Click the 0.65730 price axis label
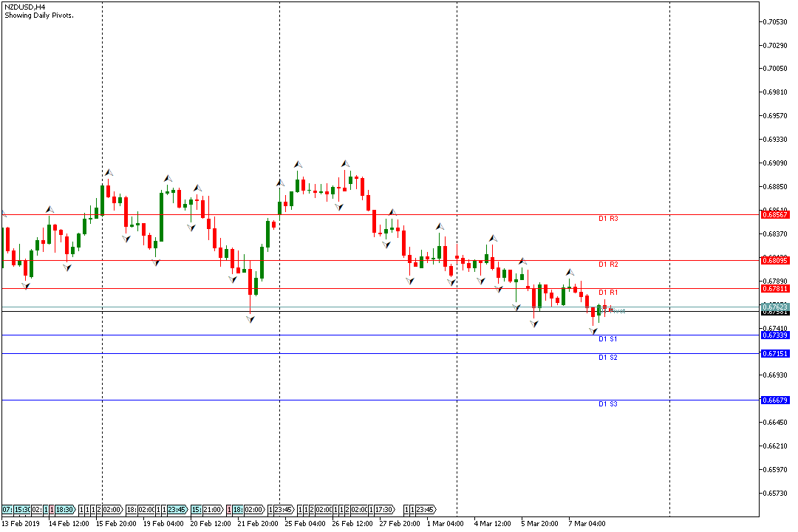The height and width of the screenshot is (532, 798). click(x=776, y=493)
